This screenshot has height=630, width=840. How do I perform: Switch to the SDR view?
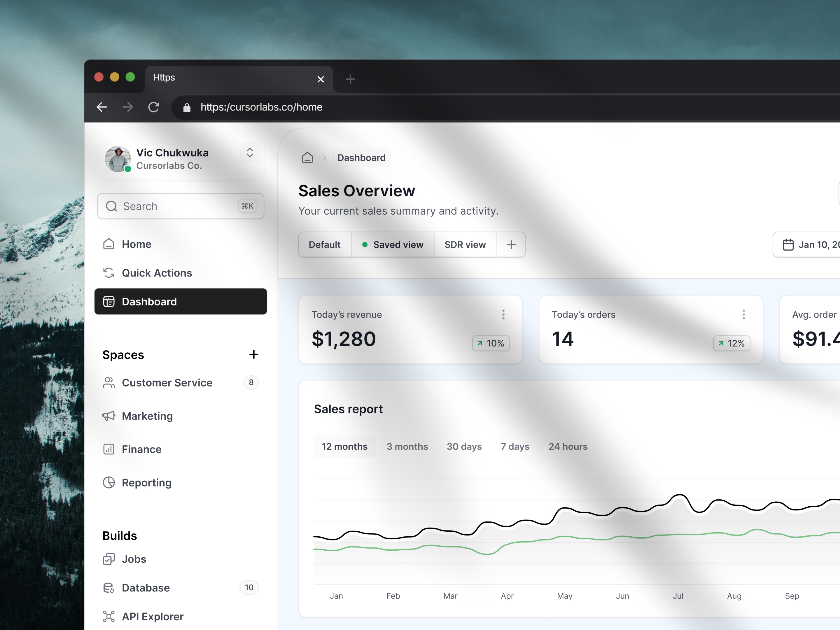(465, 244)
